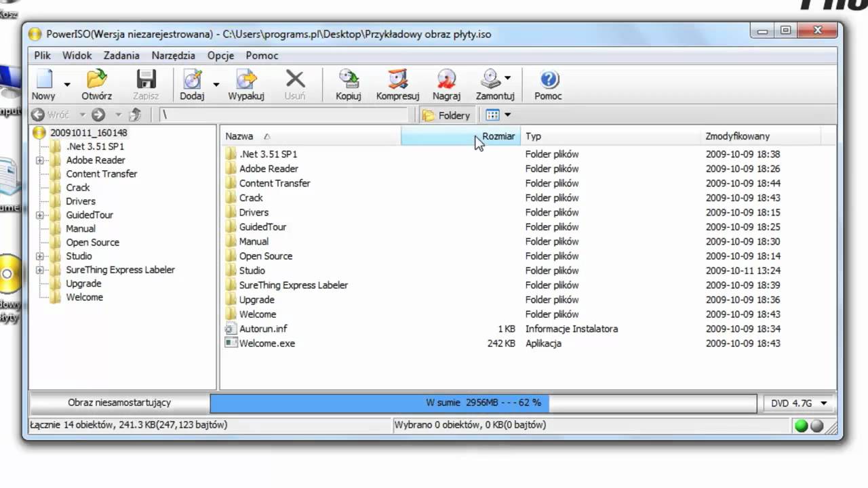Click the Dodaj toolbar icon
This screenshot has height=488, width=868.
point(193,79)
